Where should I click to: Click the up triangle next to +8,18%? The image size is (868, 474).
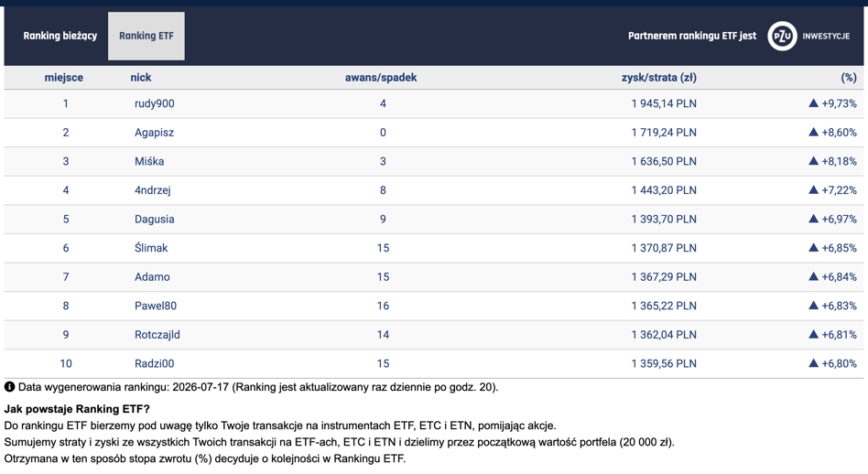pyautogui.click(x=813, y=160)
